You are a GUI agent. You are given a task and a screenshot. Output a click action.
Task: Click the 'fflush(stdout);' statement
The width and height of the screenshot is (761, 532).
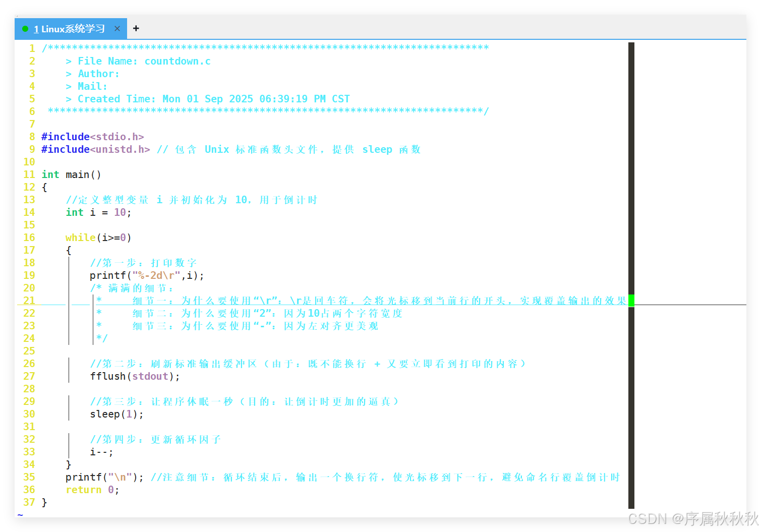pyautogui.click(x=135, y=376)
